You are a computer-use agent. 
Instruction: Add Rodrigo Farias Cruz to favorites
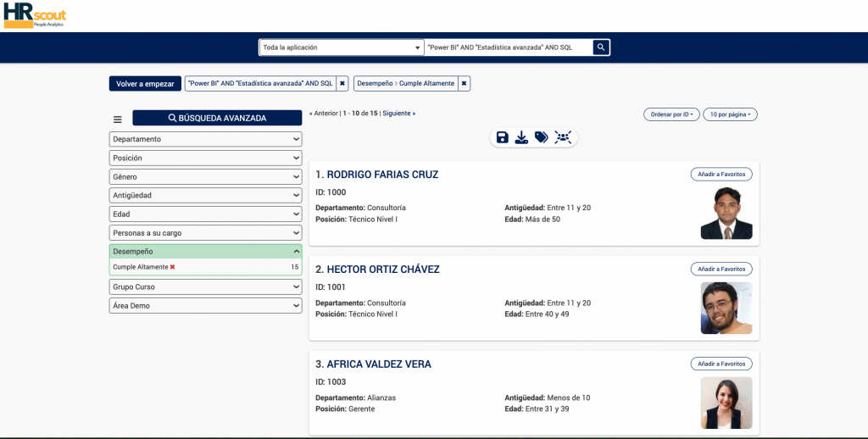pos(721,174)
